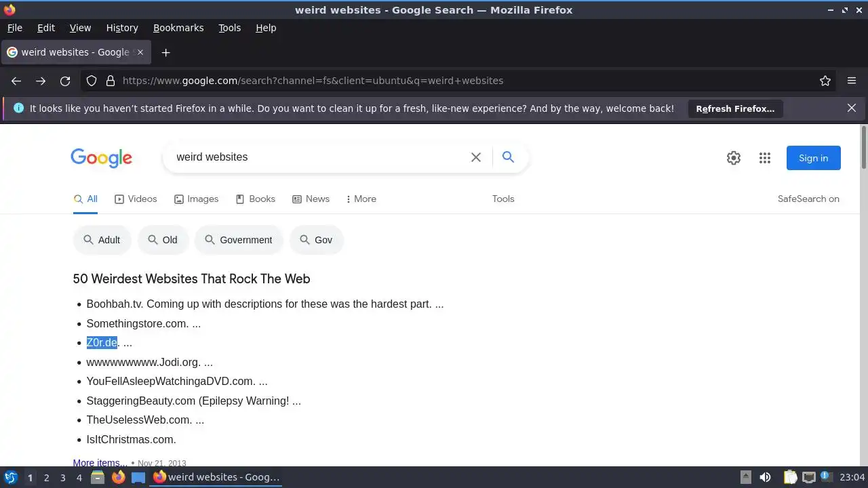The image size is (868, 488).
Task: Select the Old related search chip
Action: pyautogui.click(x=163, y=240)
